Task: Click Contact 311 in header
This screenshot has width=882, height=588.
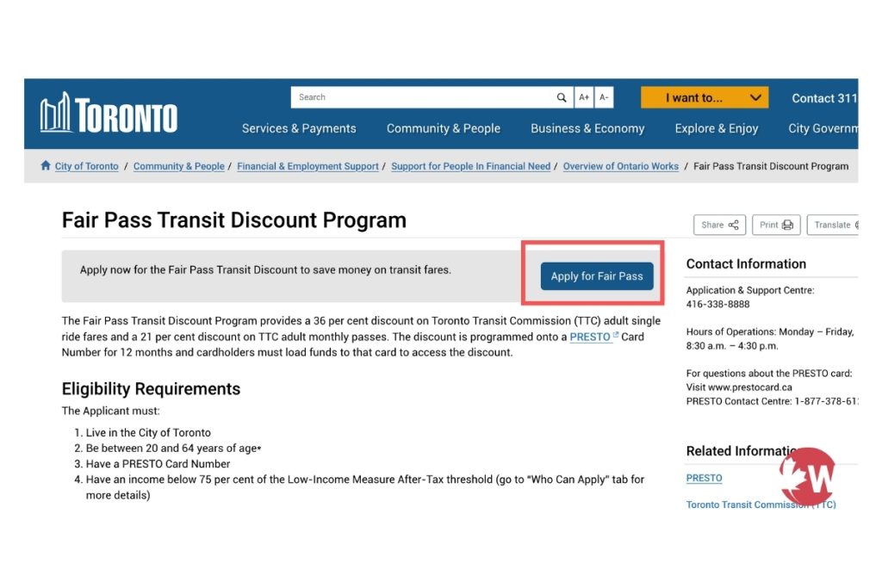Action: point(824,98)
